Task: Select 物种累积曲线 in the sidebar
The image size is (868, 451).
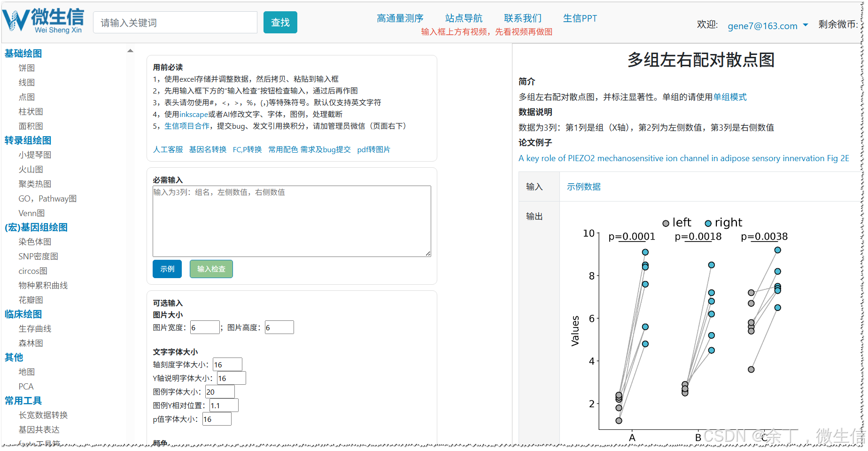Action: point(43,286)
